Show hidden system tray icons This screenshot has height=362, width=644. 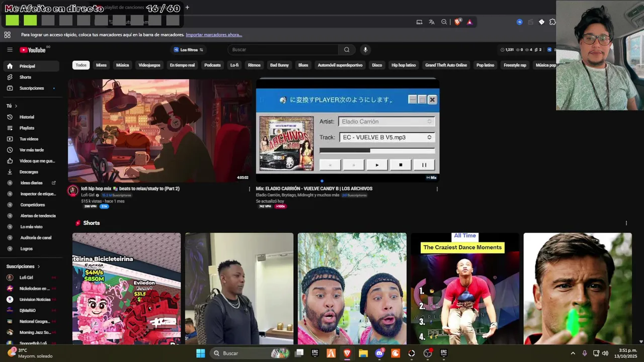(x=573, y=353)
